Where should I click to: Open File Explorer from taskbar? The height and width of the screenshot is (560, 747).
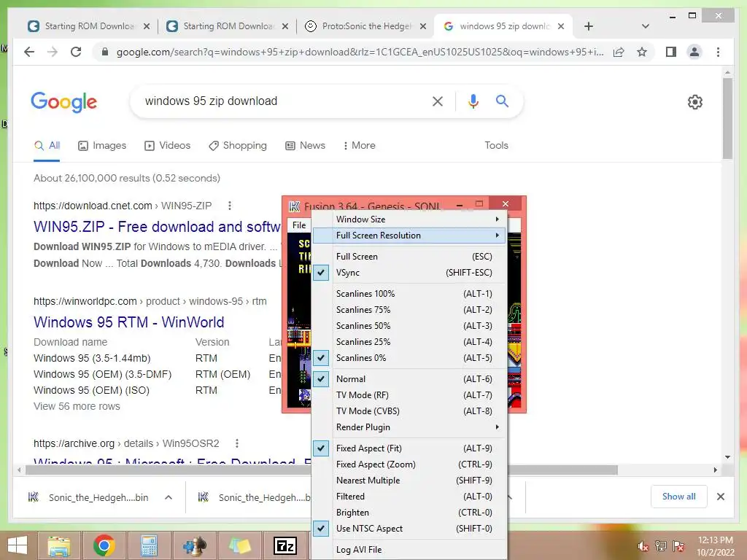coord(58,545)
